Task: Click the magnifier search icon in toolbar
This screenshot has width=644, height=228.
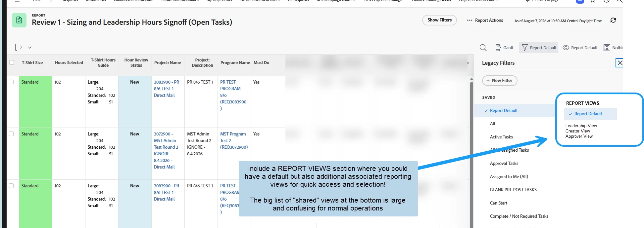Action: click(x=483, y=48)
